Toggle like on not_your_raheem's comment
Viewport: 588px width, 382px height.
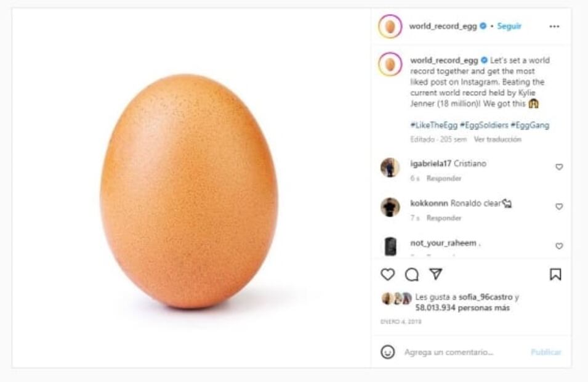559,244
